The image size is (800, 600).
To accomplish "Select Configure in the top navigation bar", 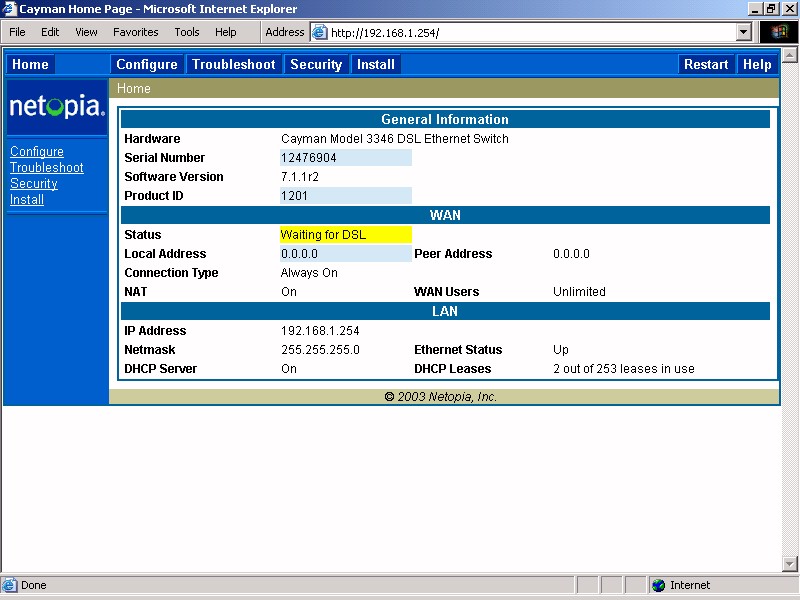I will click(147, 64).
